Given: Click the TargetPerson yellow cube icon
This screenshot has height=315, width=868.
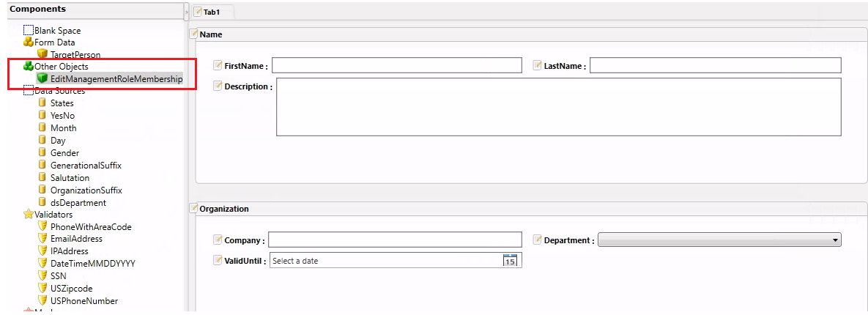Looking at the screenshot, I should 42,54.
